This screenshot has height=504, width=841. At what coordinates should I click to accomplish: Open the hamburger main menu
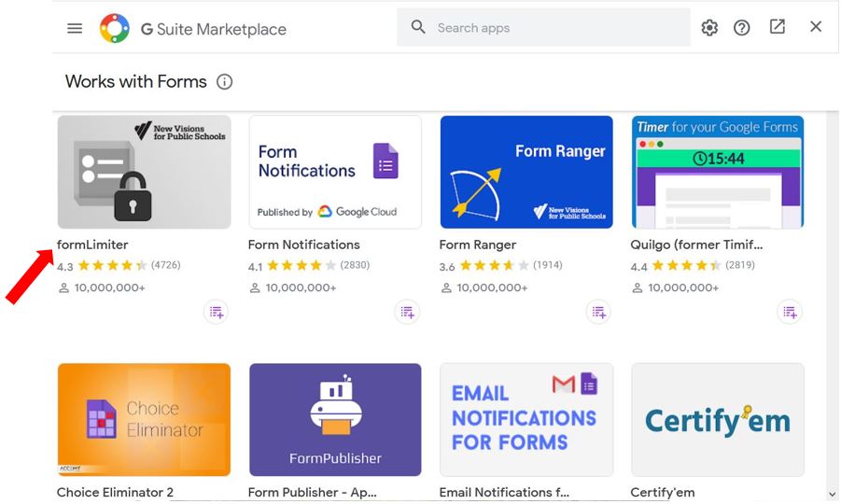[x=75, y=28]
